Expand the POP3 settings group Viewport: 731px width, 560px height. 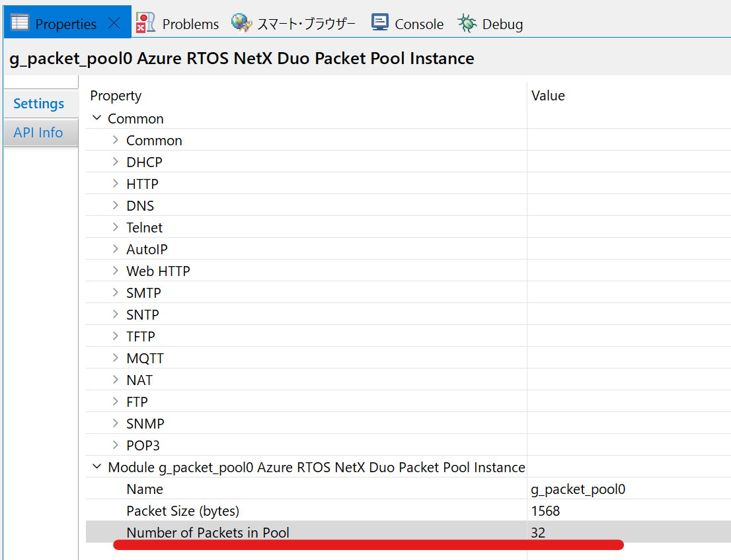coord(115,445)
